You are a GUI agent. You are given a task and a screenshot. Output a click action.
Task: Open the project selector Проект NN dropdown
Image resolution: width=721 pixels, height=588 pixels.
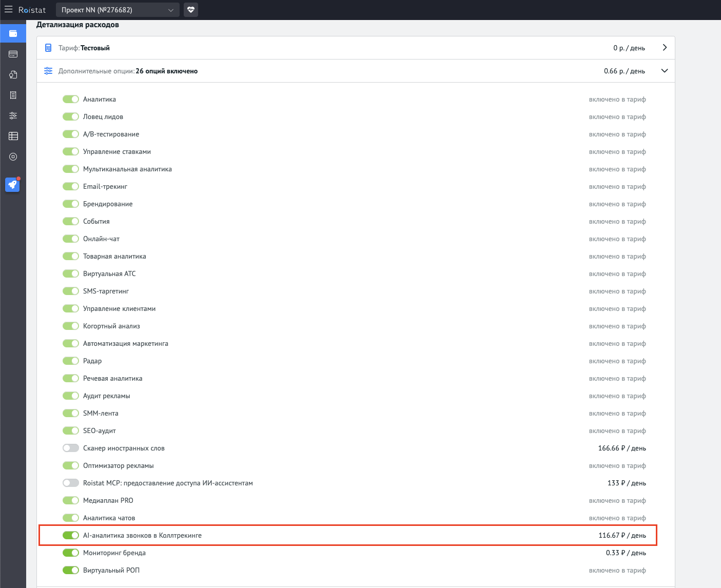pos(118,10)
